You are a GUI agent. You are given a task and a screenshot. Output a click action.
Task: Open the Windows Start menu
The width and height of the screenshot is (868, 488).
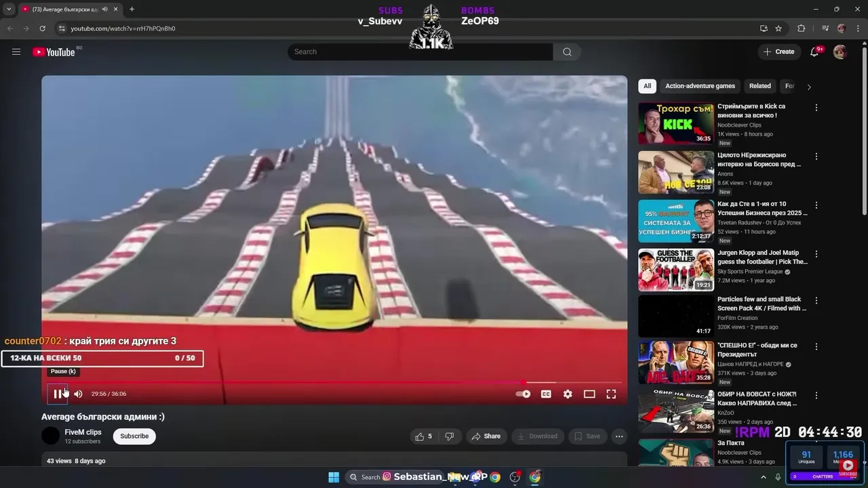point(334,477)
